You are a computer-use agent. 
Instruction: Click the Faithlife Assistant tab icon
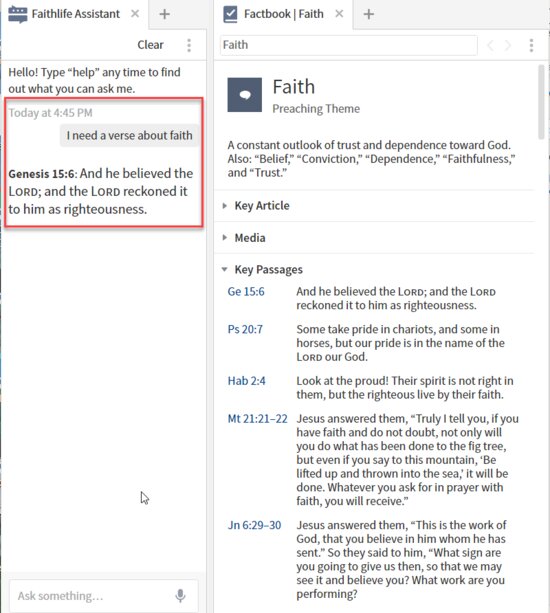coord(18,14)
